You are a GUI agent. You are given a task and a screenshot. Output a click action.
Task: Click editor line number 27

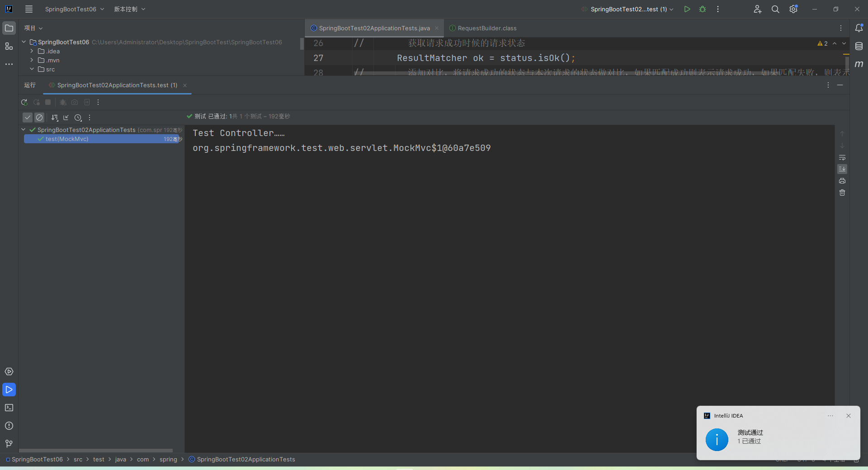[x=318, y=58]
